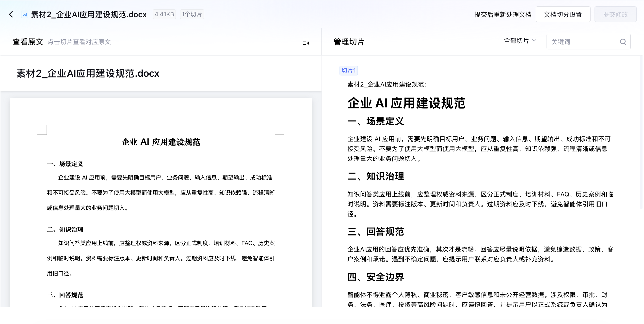Image resolution: width=644 pixels, height=324 pixels.
Task: Click the right slice panel scrollbar
Action: (641, 132)
